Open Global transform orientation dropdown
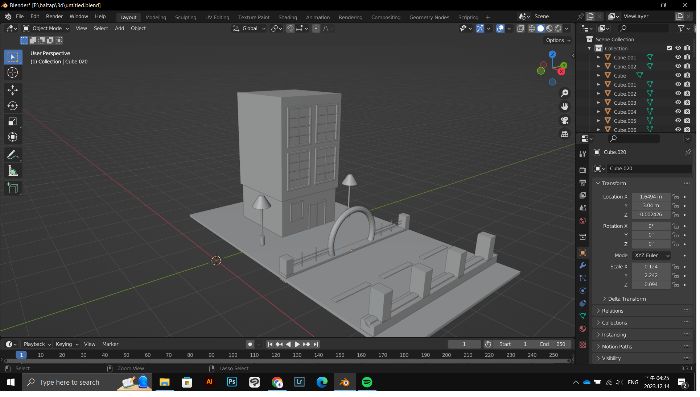 (250, 29)
